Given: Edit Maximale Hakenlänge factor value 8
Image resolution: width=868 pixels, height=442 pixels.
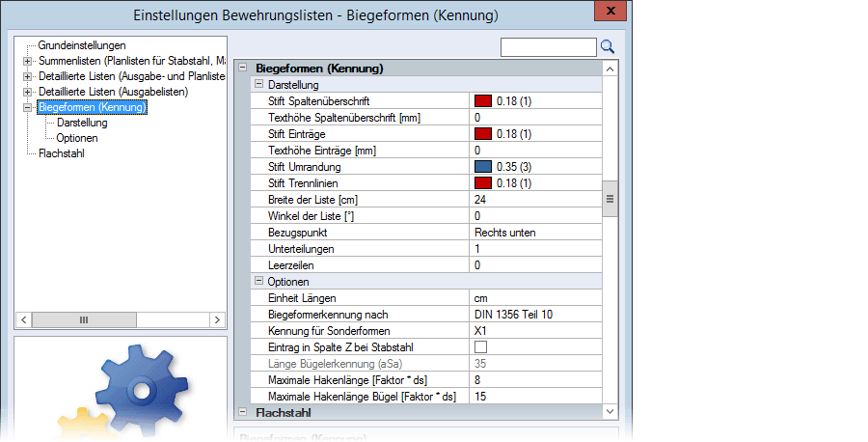Looking at the screenshot, I should click(x=535, y=380).
